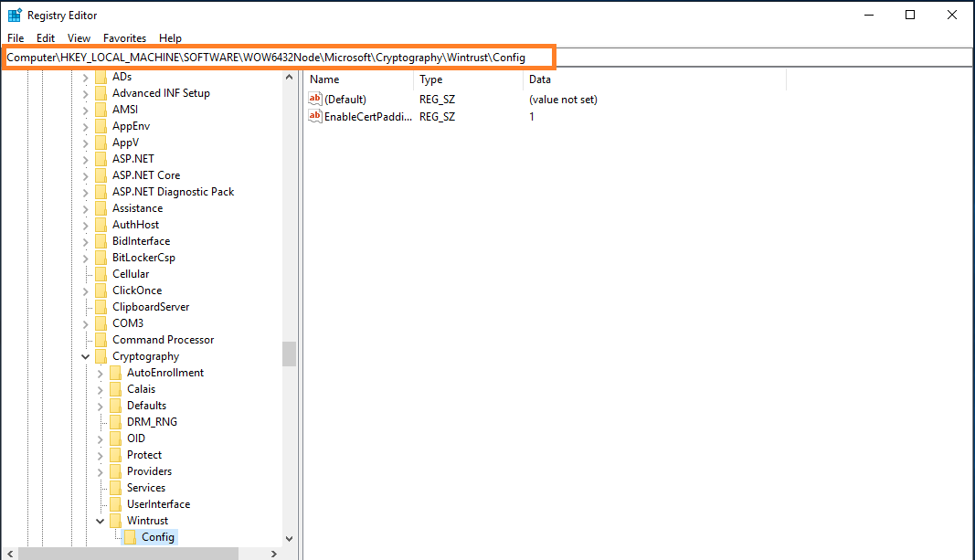Click the Assistance folder icon
Viewport: 975px width, 560px height.
101,209
